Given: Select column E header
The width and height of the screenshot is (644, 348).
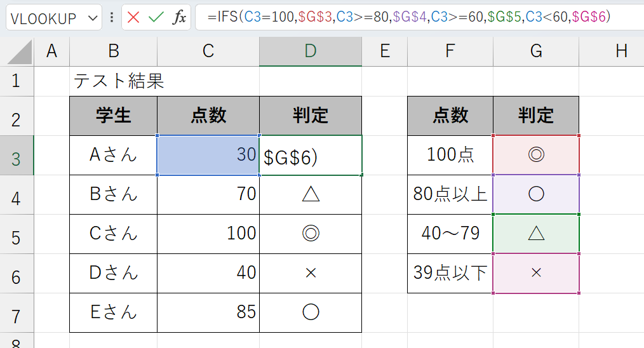Looking at the screenshot, I should click(384, 51).
